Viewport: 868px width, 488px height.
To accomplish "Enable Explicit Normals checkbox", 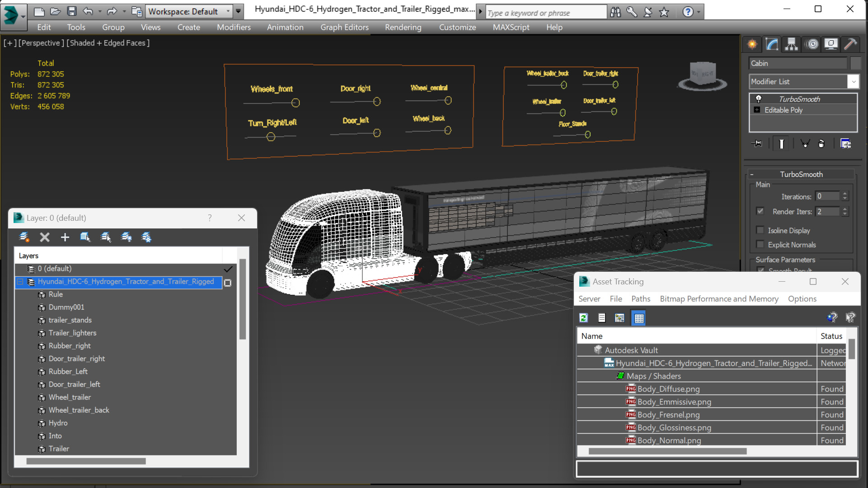I will click(760, 244).
